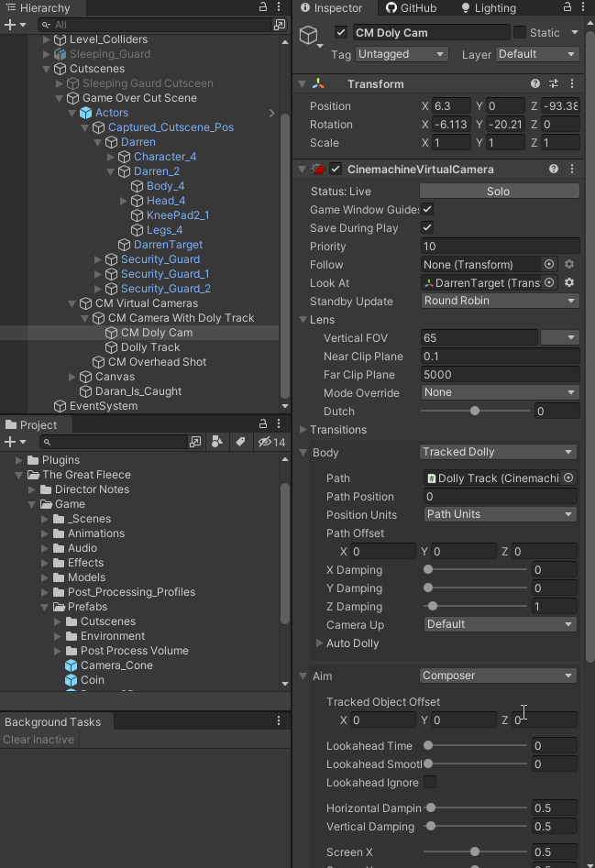Open the Tag dropdown
Screen dimensions: 595x868
402,54
